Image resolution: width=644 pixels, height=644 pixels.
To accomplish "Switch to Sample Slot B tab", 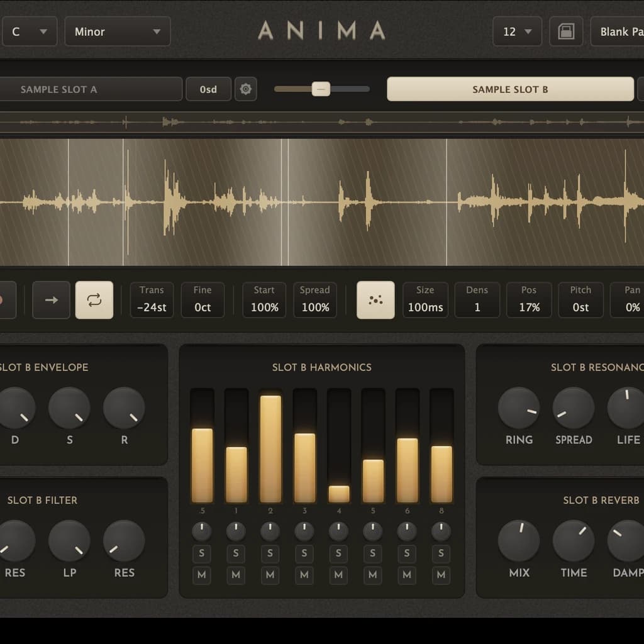I will 510,89.
